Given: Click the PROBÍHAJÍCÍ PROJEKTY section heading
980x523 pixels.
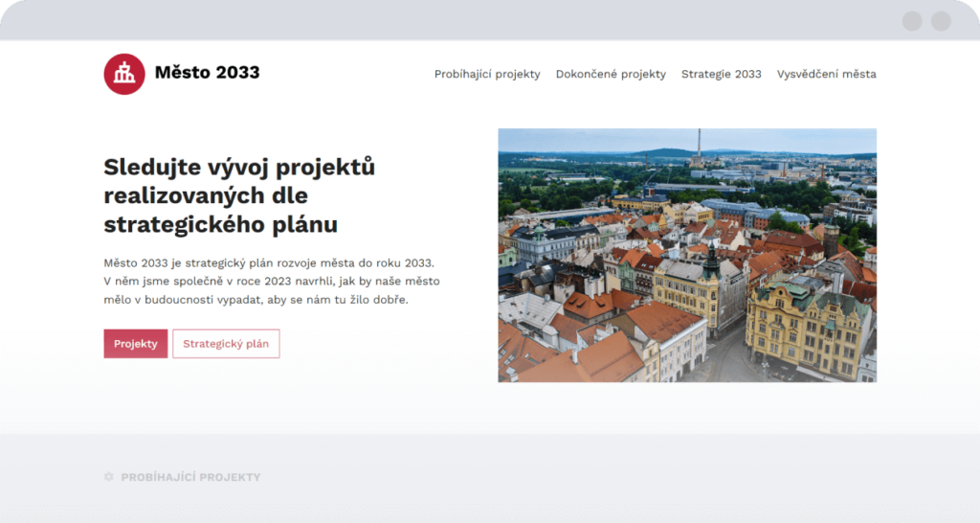Looking at the screenshot, I should [190, 477].
